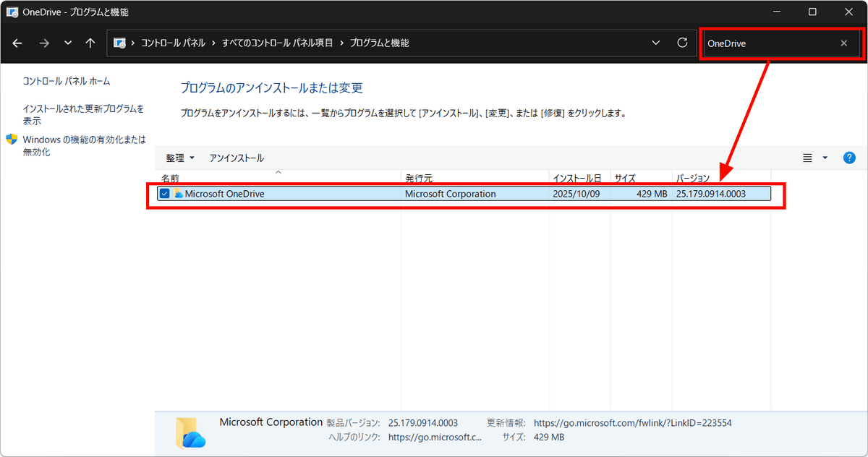Open the 整理 organize menu

180,158
